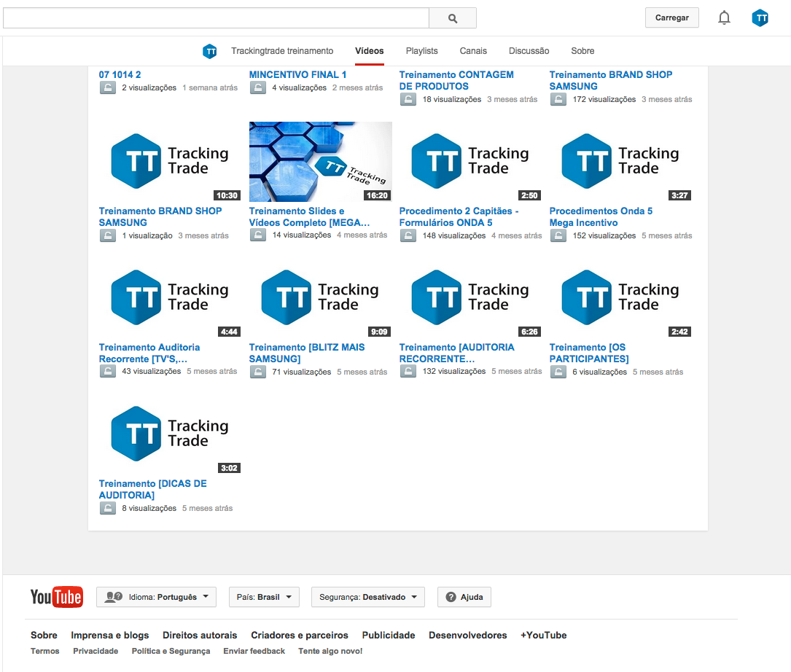Click Enviar feedback in the footer
791x672 pixels.
(x=254, y=651)
